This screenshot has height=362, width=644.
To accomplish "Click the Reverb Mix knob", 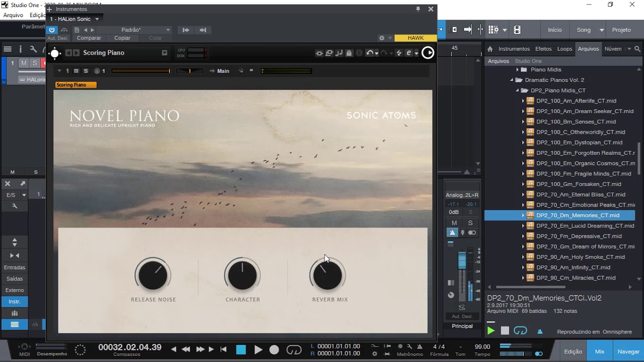I will point(328,276).
